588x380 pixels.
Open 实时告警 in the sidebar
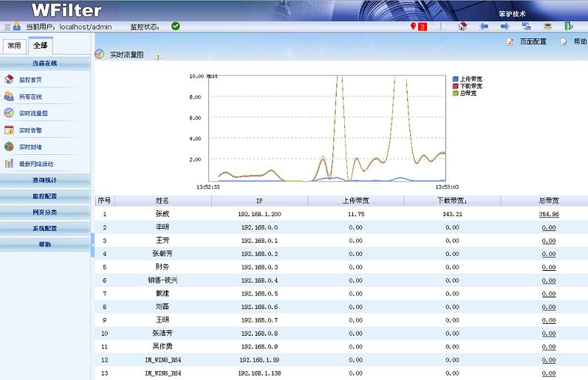33,131
